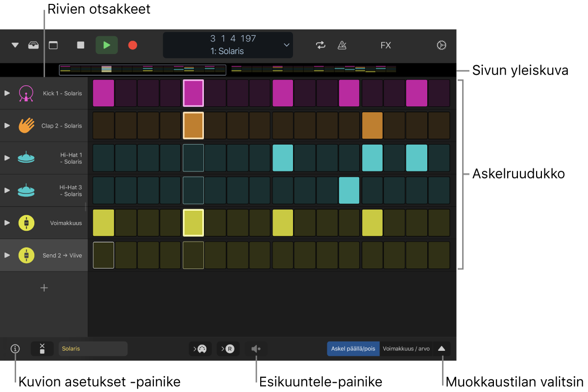
Task: Open the navigation triangle menu in control bar
Action: (15, 45)
